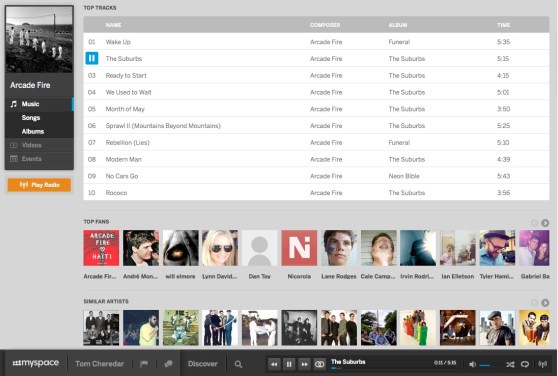This screenshot has width=558, height=376.
Task: Open Nicorola fan profile
Action: point(299,248)
